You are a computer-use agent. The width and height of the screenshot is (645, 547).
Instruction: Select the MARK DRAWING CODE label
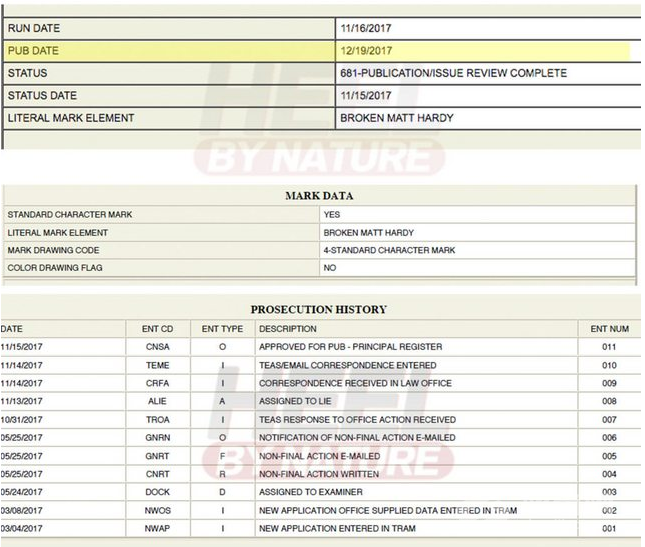[x=53, y=250]
